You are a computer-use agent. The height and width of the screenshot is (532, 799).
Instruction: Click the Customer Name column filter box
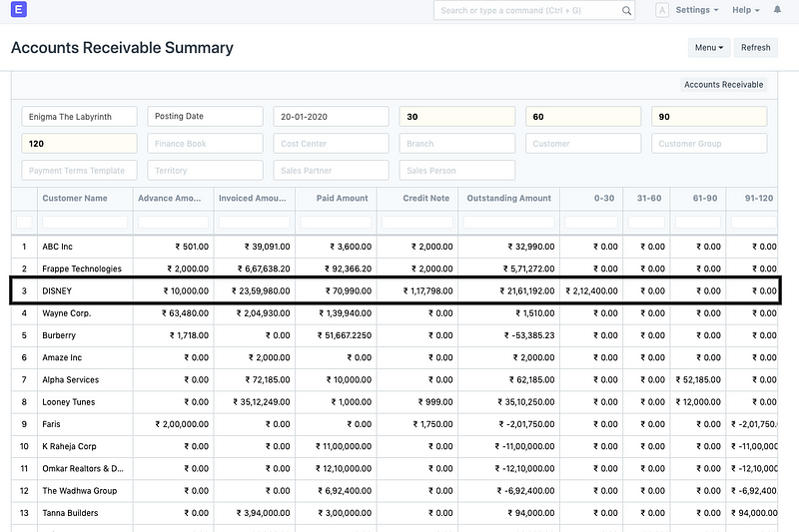pos(85,222)
